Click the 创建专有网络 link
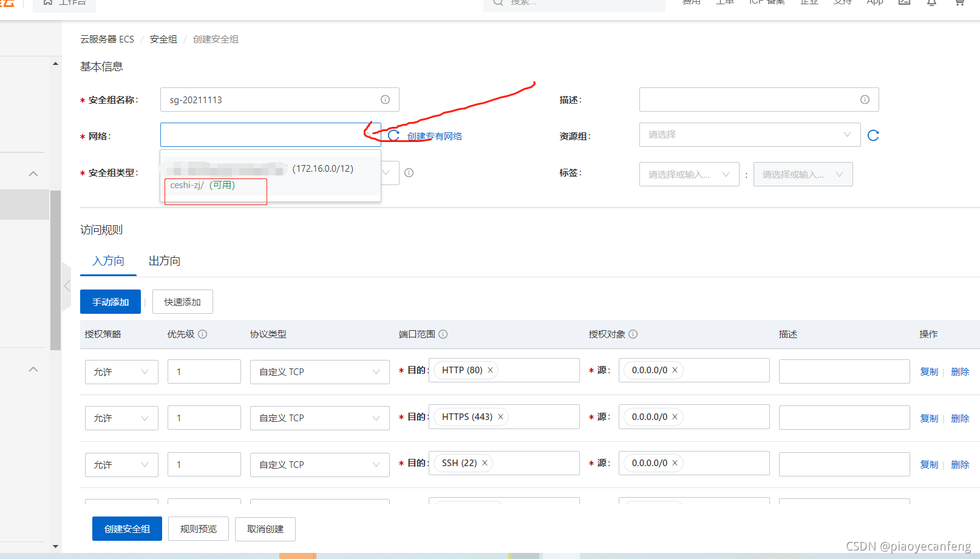Image resolution: width=980 pixels, height=559 pixels. click(435, 137)
